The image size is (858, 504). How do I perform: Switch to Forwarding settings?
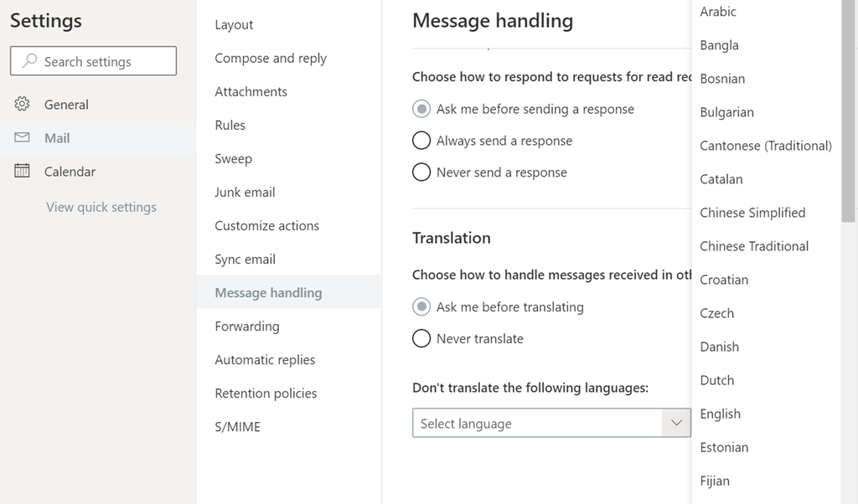[247, 327]
